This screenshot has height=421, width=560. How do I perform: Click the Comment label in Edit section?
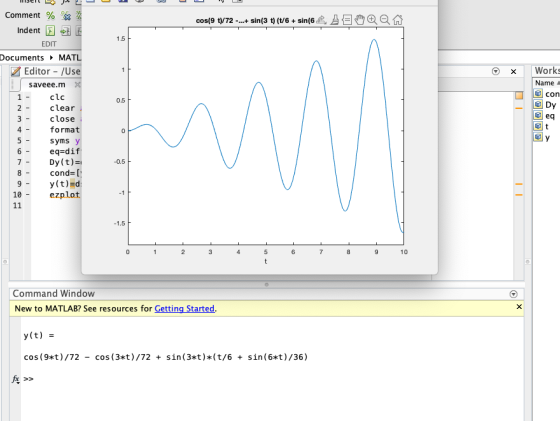(22, 15)
